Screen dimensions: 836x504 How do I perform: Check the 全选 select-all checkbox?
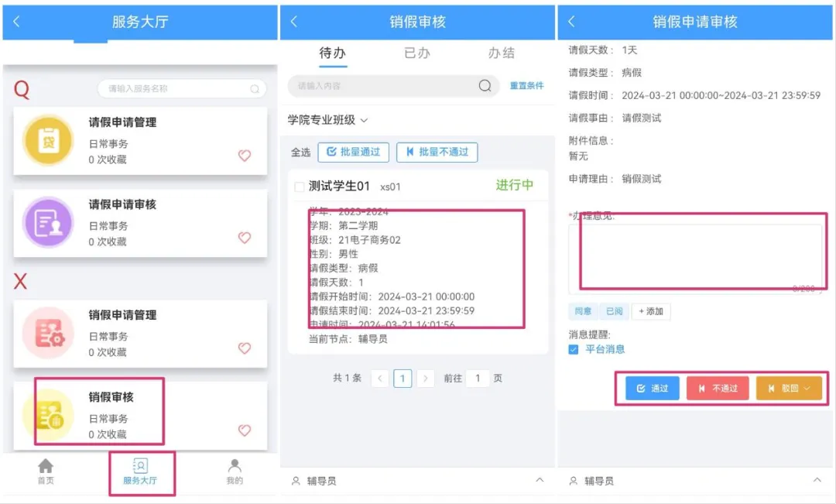300,152
